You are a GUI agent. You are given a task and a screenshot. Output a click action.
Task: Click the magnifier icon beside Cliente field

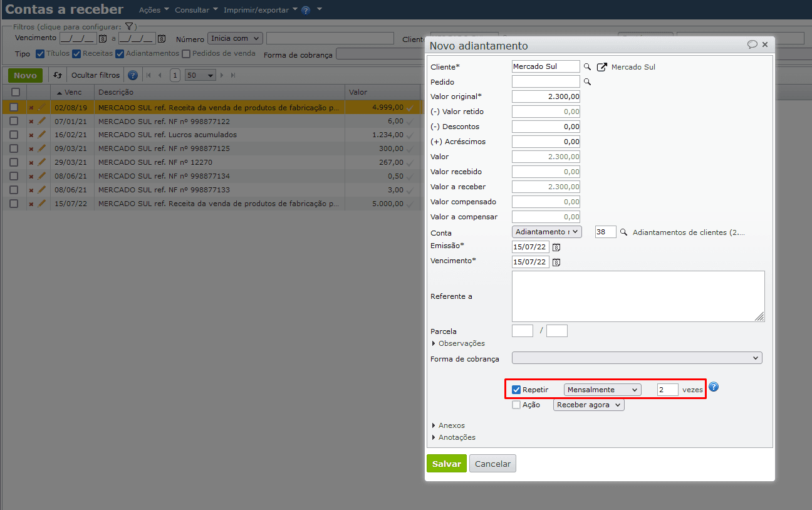click(x=587, y=66)
